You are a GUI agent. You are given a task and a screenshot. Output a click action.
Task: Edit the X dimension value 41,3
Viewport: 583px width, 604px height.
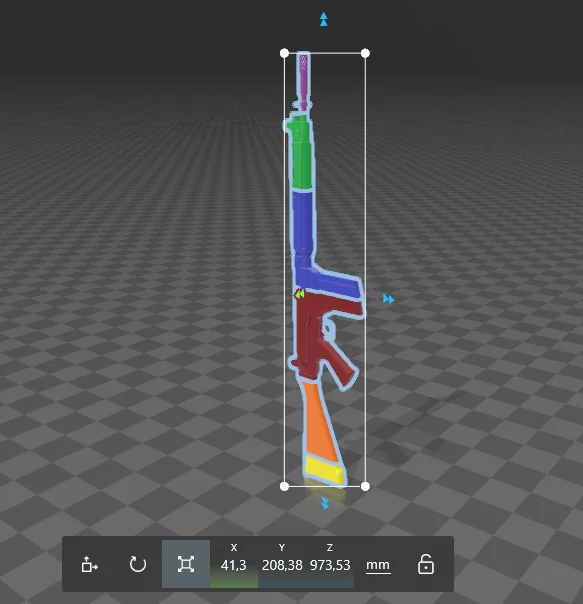tap(234, 565)
